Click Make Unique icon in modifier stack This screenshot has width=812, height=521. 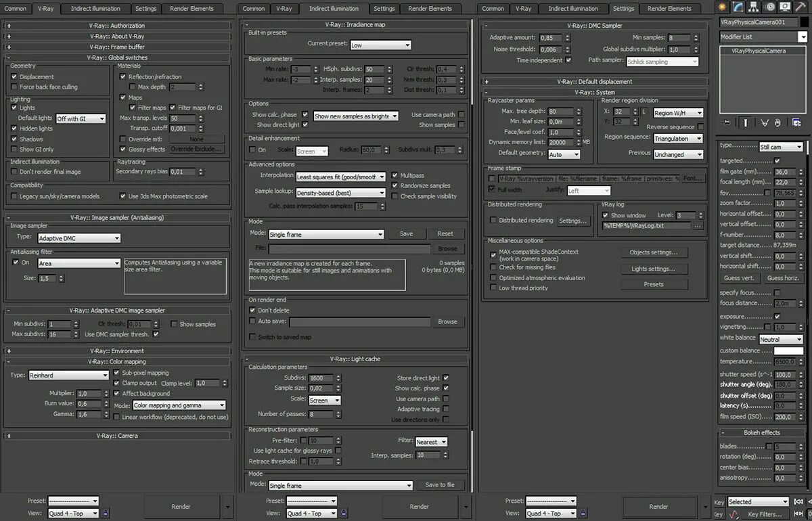[x=764, y=122]
